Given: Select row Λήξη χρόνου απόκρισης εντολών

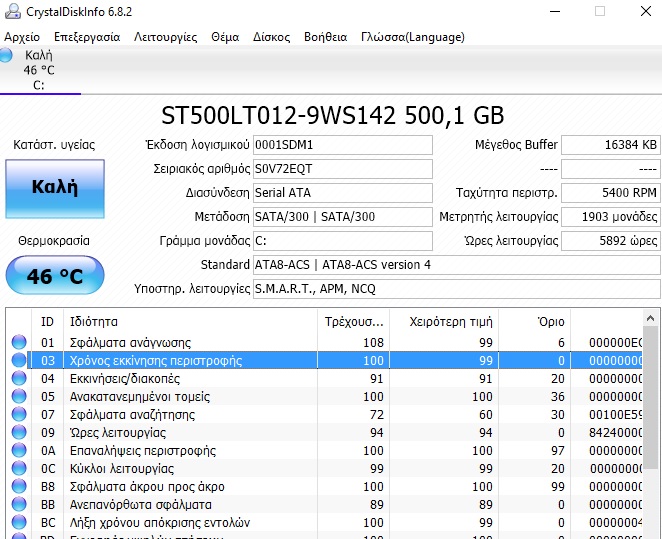Looking at the screenshot, I should point(325,523).
